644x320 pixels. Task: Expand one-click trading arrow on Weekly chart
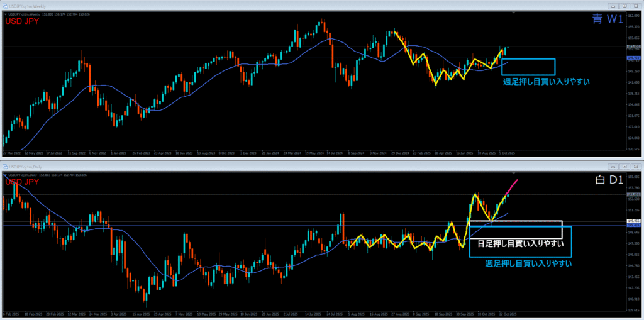pos(4,14)
